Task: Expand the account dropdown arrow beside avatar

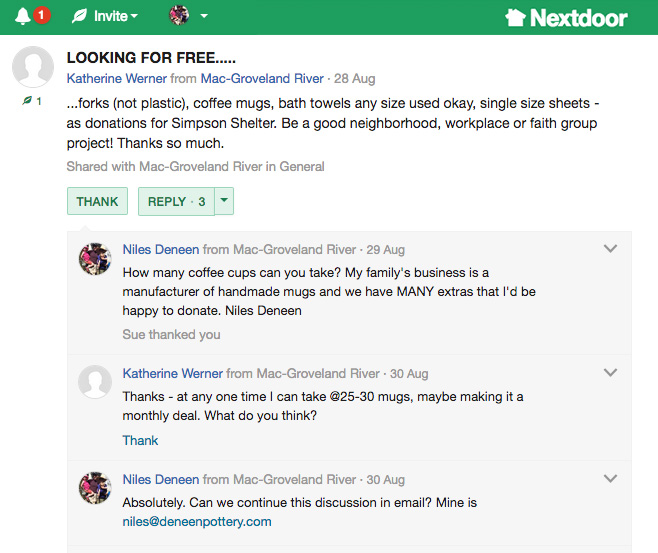Action: (x=204, y=16)
